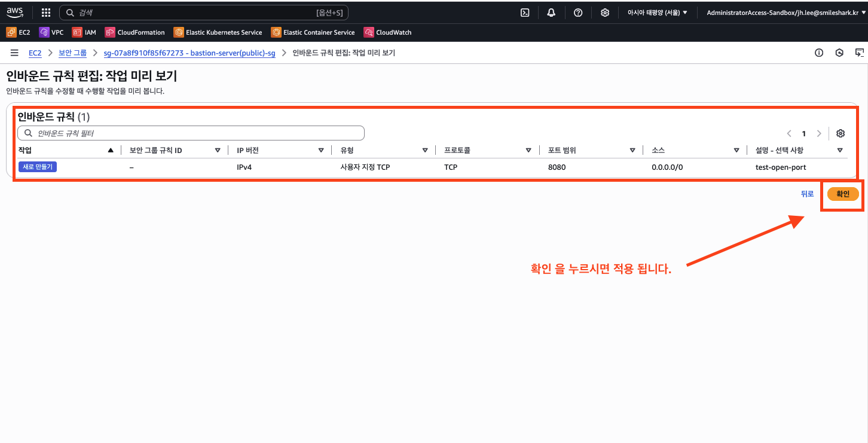Open the AWS services grid menu

(x=46, y=13)
